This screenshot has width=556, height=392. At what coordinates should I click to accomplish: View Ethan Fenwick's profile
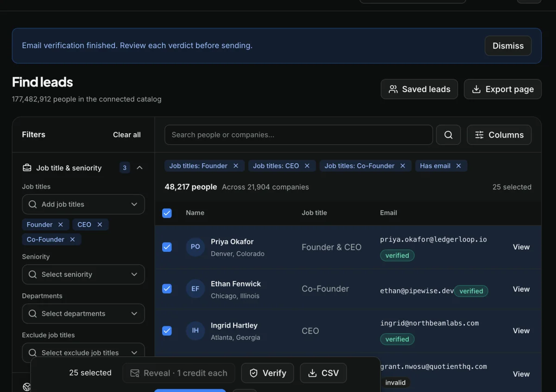point(521,289)
